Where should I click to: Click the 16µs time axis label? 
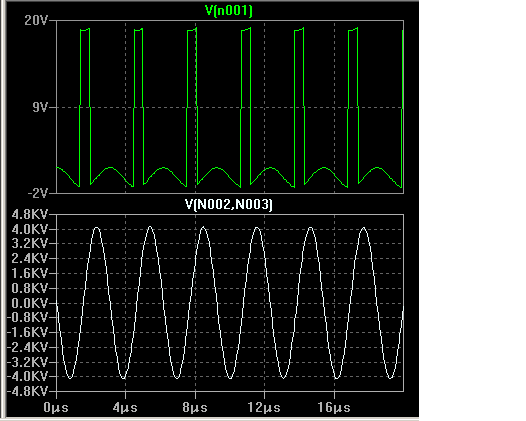pos(334,408)
